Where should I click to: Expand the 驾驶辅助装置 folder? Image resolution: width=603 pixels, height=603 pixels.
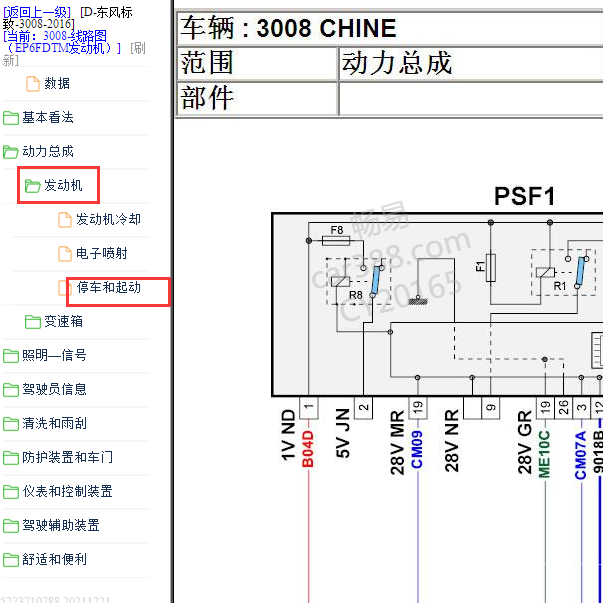pos(61,525)
